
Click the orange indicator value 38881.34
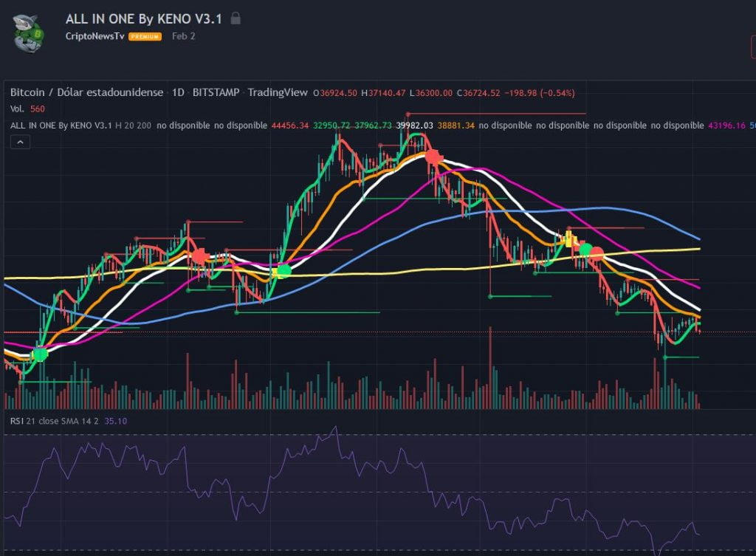pos(456,126)
